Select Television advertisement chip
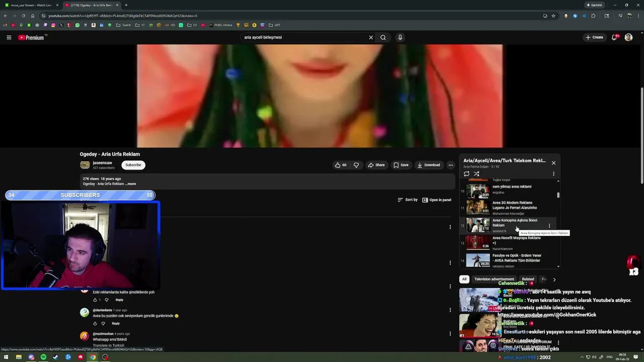Viewport: 644px width, 362px height. (494, 279)
